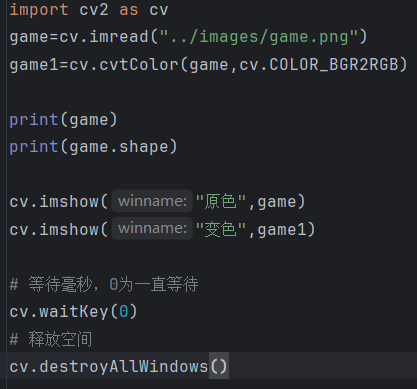Click the print(game) line
This screenshot has height=389, width=417.
point(63,119)
